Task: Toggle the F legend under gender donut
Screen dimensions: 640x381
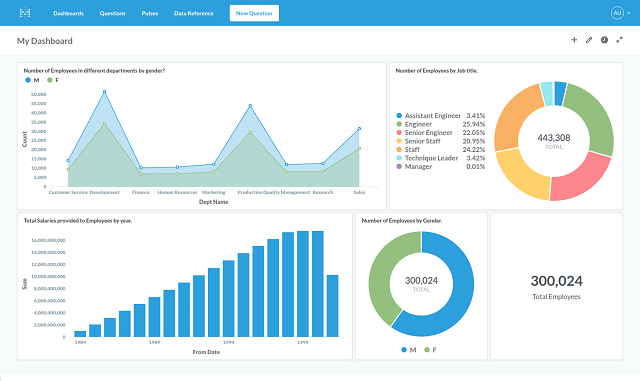Action: [431, 350]
